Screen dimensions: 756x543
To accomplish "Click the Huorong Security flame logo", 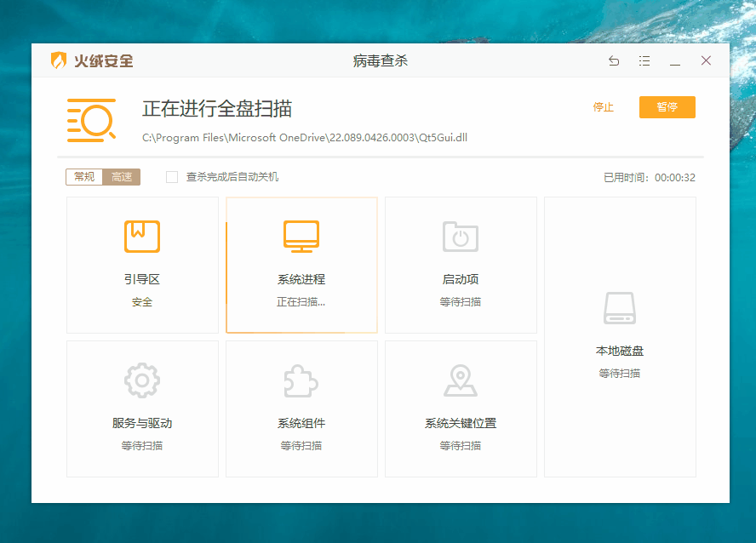I will 59,60.
